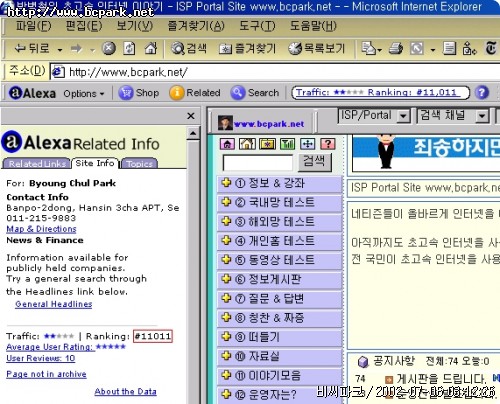
Task: Open the 도구(T) menu
Action: (x=257, y=26)
